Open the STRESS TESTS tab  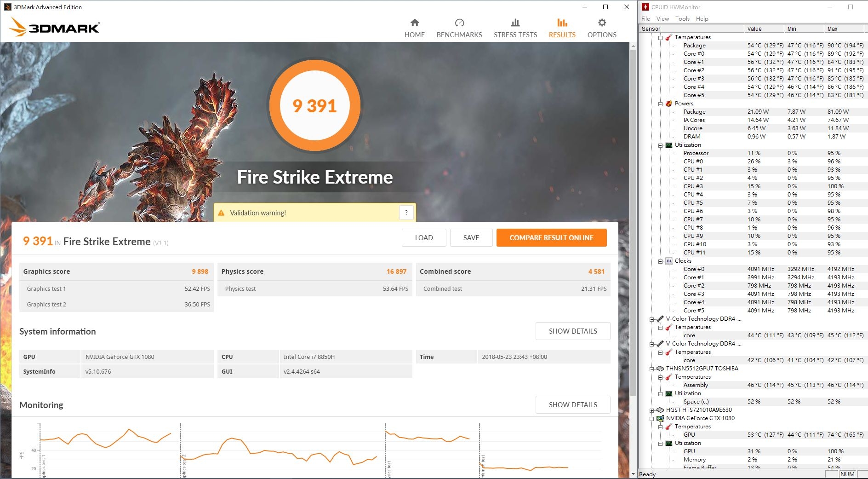[x=515, y=29]
